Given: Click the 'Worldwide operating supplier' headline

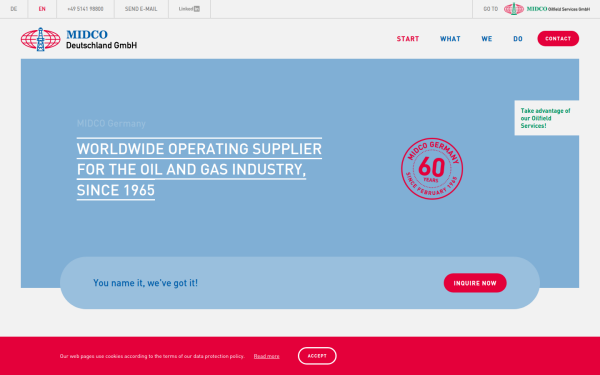Looking at the screenshot, I should pos(199,169).
